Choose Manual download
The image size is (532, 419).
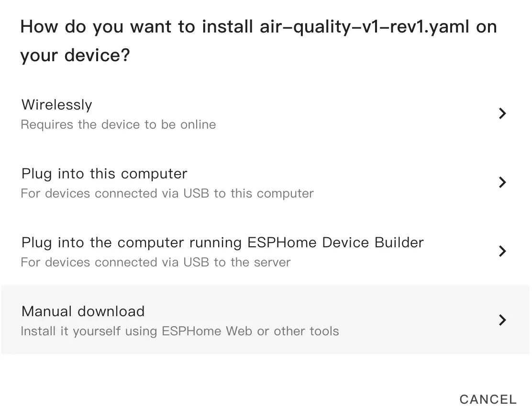[x=83, y=311]
